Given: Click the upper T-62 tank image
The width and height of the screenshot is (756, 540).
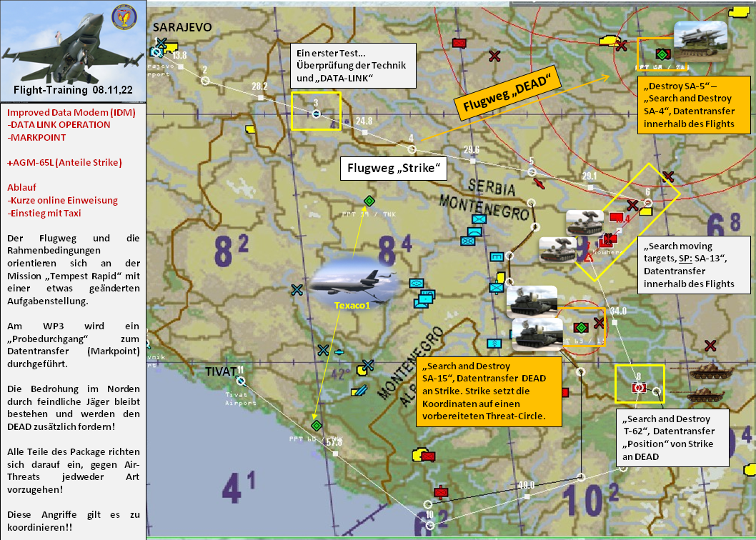Looking at the screenshot, I should 711,374.
